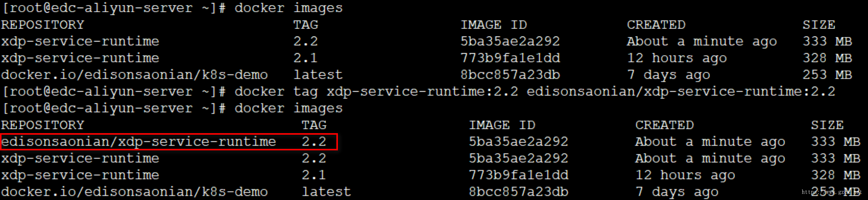Click image ID 8bcc857a23db in first listing
Image resolution: width=868 pixels, height=200 pixels.
[510, 75]
